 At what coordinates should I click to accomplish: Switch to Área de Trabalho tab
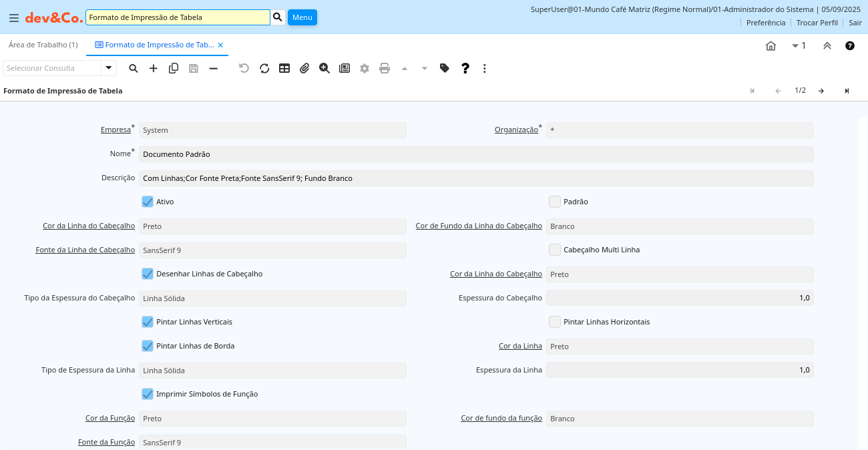[x=43, y=45]
